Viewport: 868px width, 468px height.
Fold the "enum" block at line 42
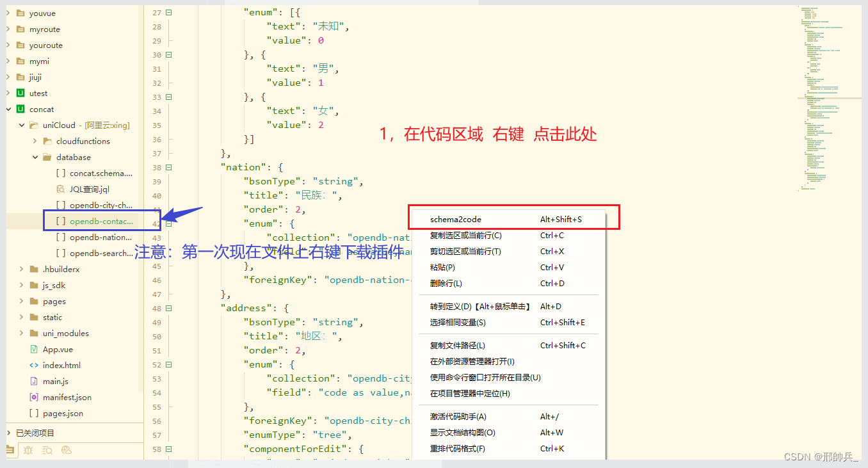[x=169, y=224]
